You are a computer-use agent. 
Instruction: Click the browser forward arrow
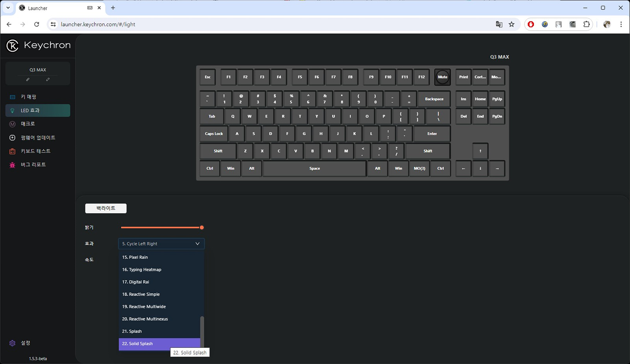point(22,24)
